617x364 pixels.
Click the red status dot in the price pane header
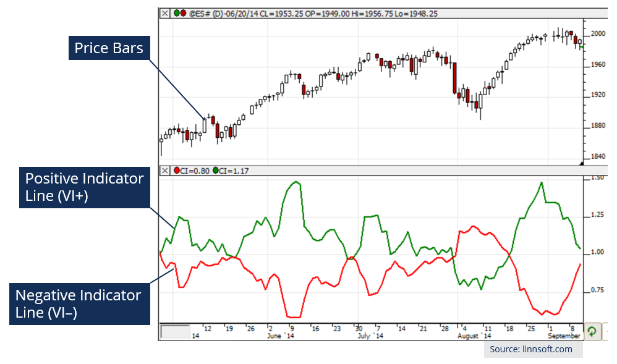pos(184,12)
